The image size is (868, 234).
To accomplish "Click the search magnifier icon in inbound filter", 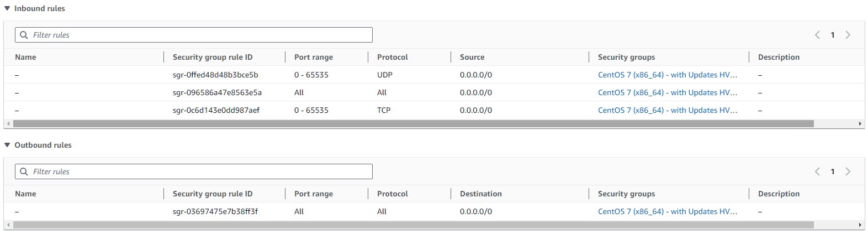I will tap(24, 35).
